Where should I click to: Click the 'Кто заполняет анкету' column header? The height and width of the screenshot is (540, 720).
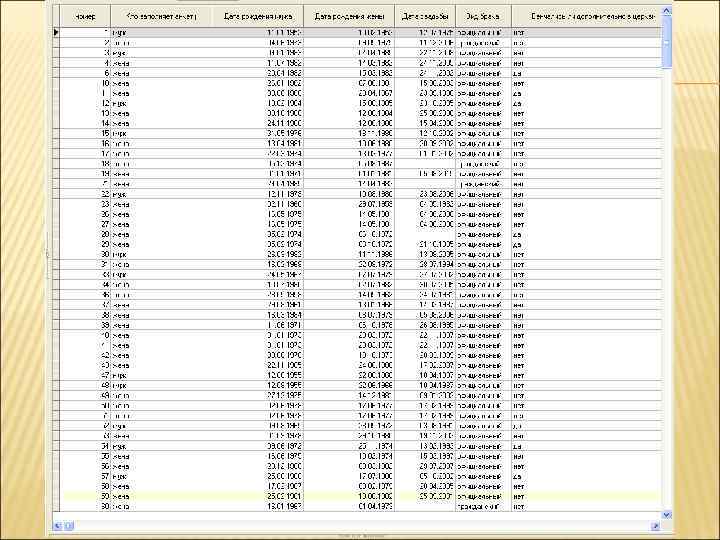coord(161,17)
